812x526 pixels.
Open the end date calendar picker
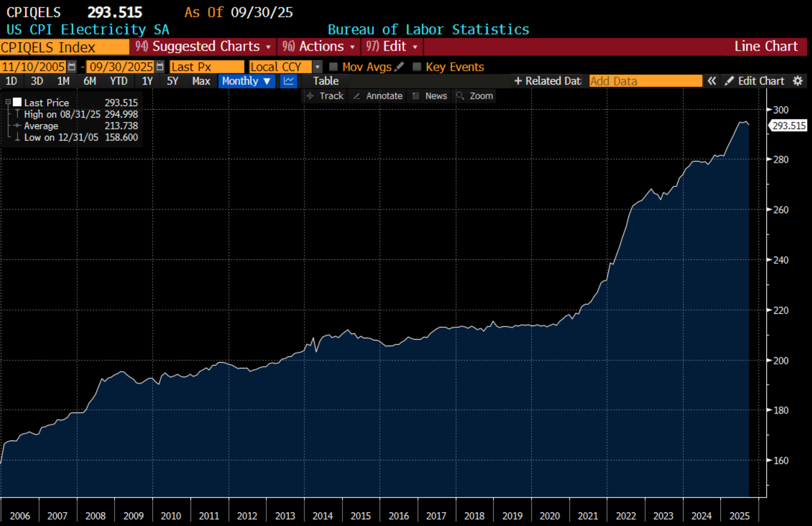[x=160, y=67]
